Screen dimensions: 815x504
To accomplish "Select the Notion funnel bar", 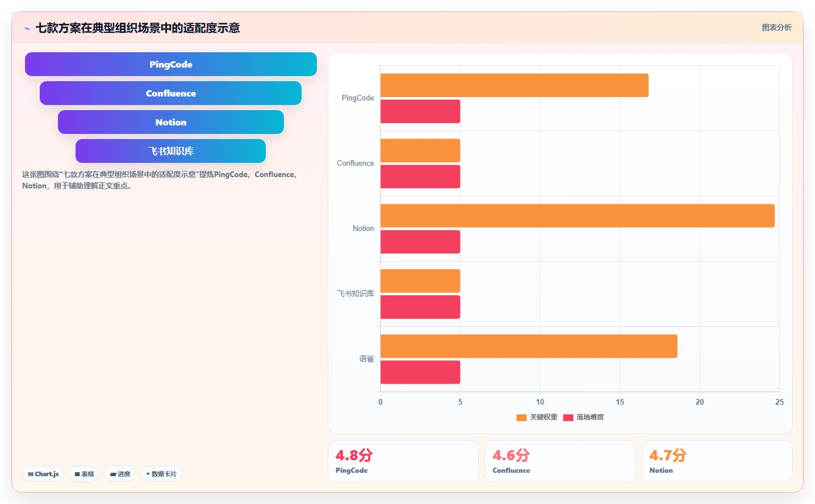I will (171, 122).
